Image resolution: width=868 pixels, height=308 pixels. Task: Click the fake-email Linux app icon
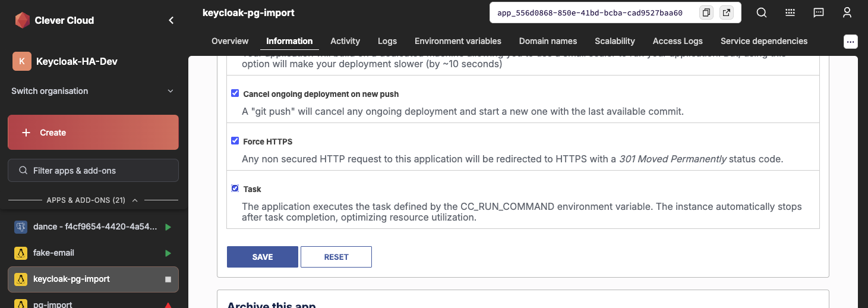pos(21,253)
